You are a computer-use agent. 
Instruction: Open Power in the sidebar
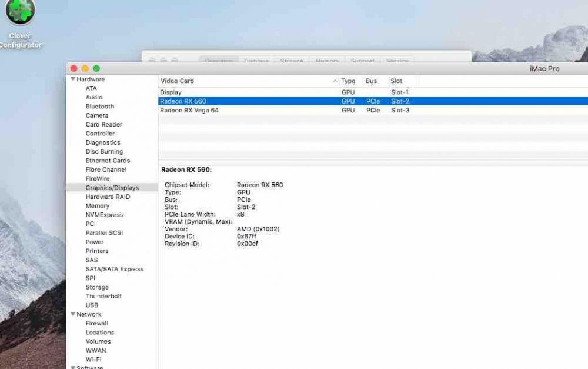[x=95, y=242]
